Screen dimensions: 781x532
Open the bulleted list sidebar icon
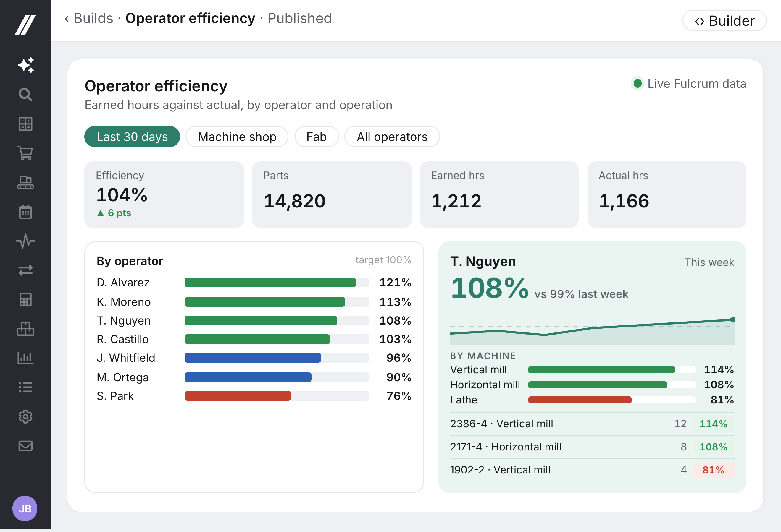[x=25, y=387]
